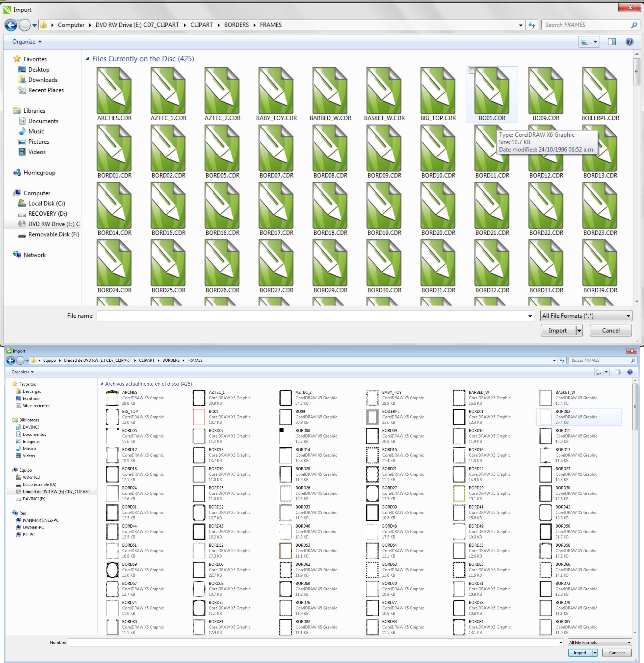The image size is (644, 663).
Task: Click the vertical scrollbar thumb in top file list
Action: (637, 72)
